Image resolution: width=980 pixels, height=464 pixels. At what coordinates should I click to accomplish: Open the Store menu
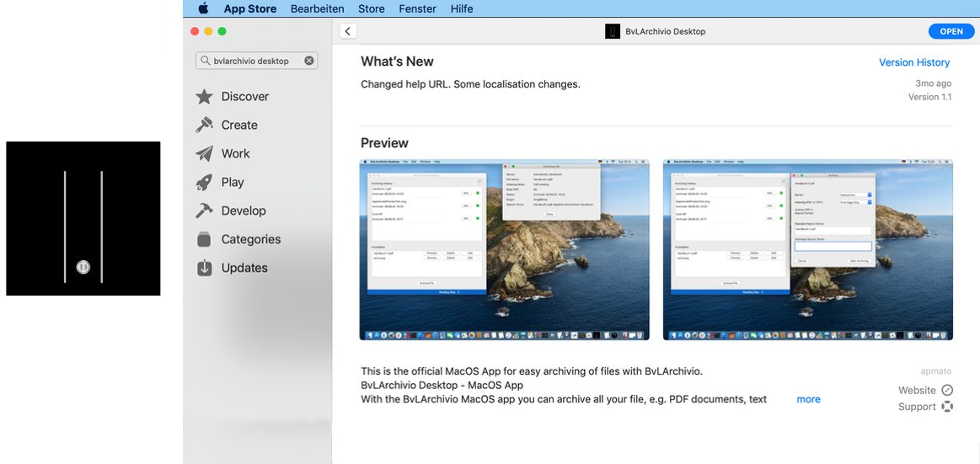click(x=372, y=8)
